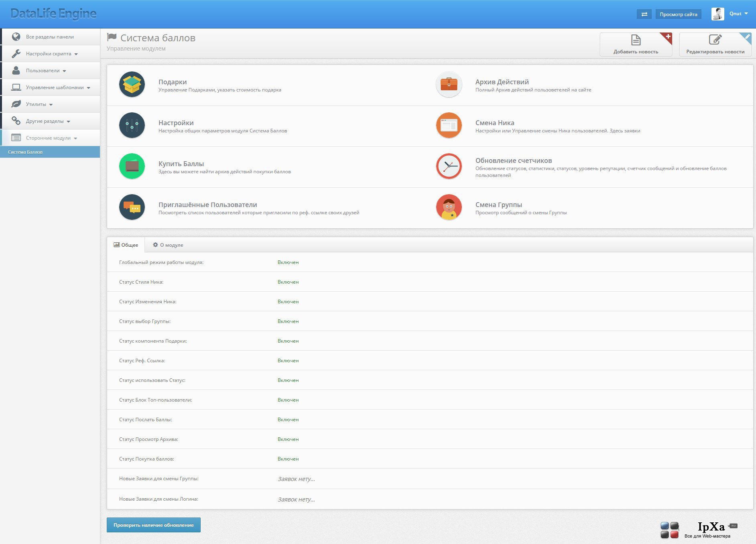Viewport: 756px width, 544px height.
Task: Click the Статус Блок Топ-пользователи label
Action: point(155,400)
